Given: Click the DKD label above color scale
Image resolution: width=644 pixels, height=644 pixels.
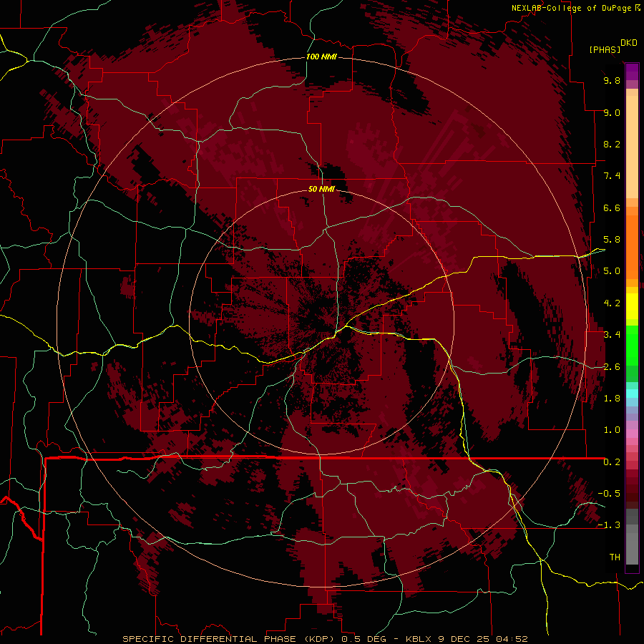Looking at the screenshot, I should click(628, 43).
